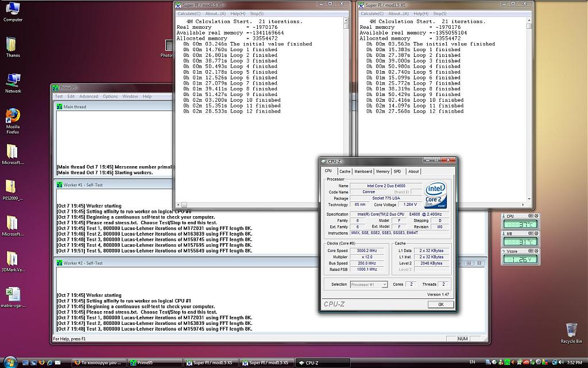Image resolution: width=588 pixels, height=368 pixels.
Task: Click the line '0h 02m 28.533s Loop 12 finished'
Action: coord(232,112)
